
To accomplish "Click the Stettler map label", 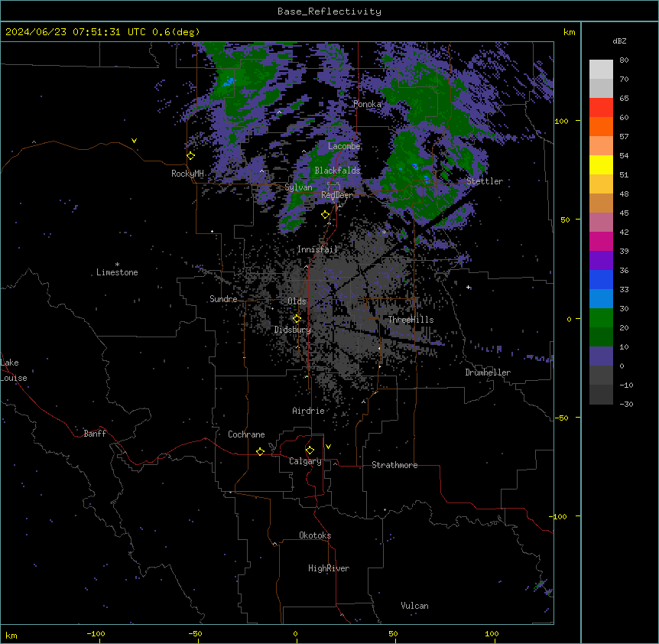I will tap(485, 181).
